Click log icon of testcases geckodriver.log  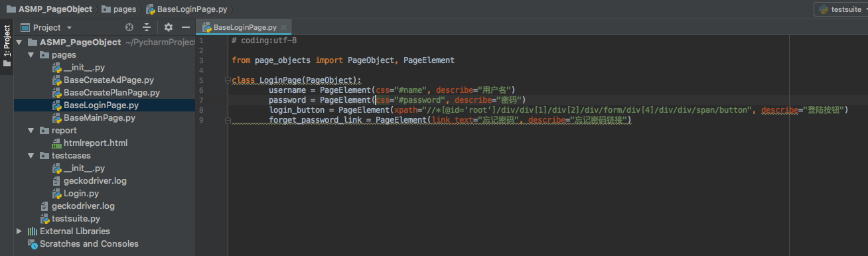pyautogui.click(x=57, y=181)
